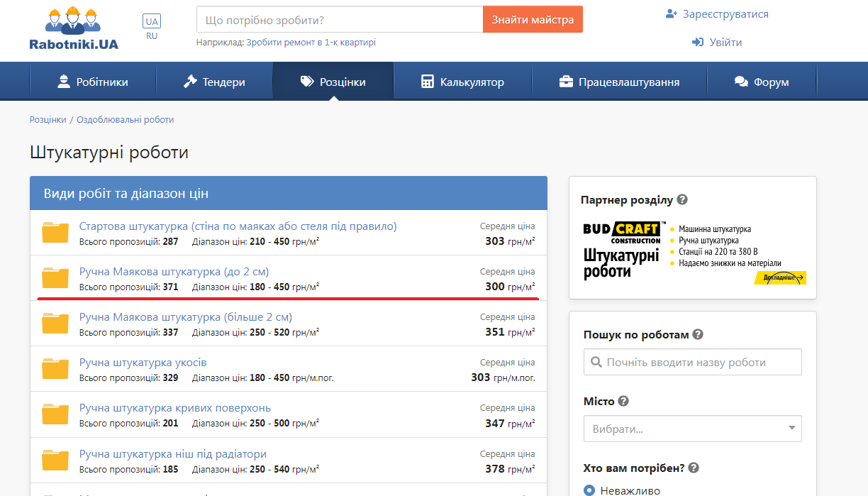Open 'Ручна Маякова штукатурка (більше 2 см)' link
The image size is (868, 496).
186,317
